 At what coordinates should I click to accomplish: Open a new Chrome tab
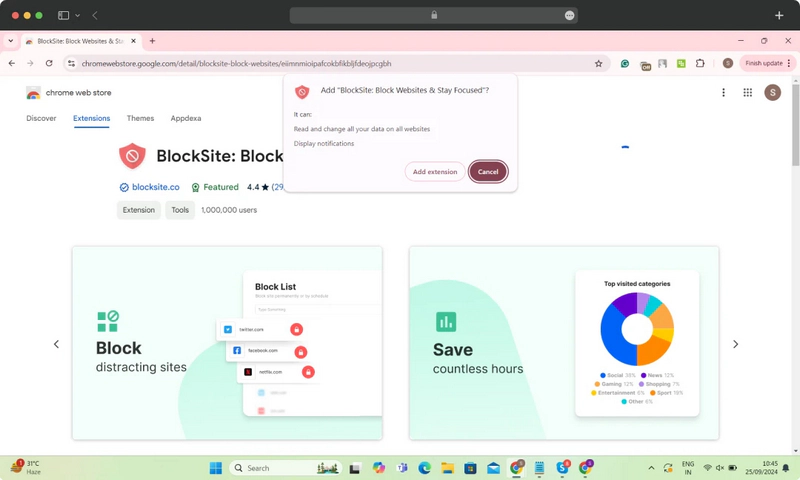pyautogui.click(x=152, y=41)
